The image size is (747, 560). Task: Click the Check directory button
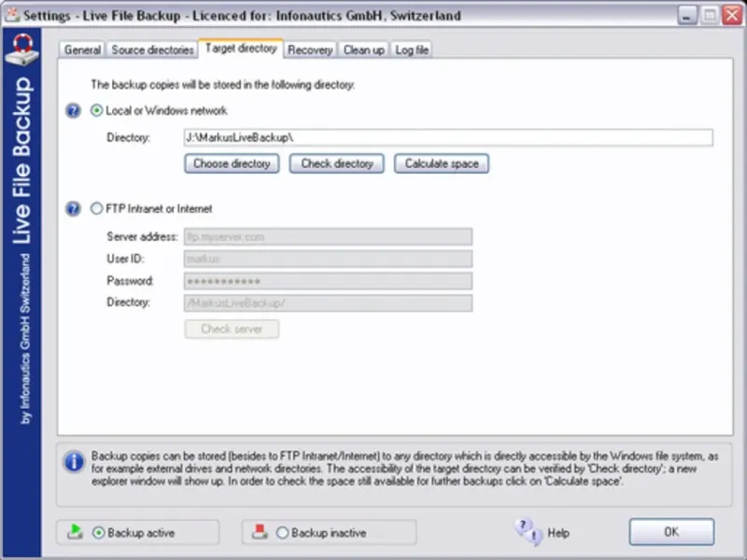tap(337, 164)
